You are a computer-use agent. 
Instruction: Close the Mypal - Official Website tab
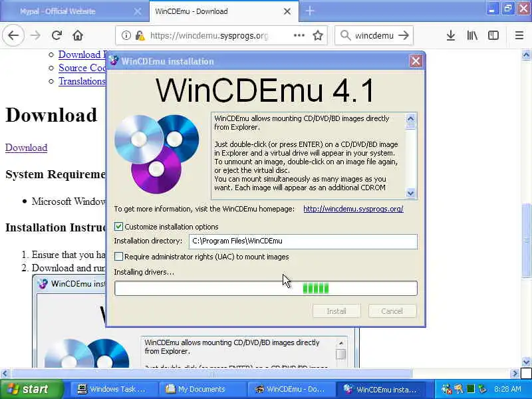pos(138,11)
